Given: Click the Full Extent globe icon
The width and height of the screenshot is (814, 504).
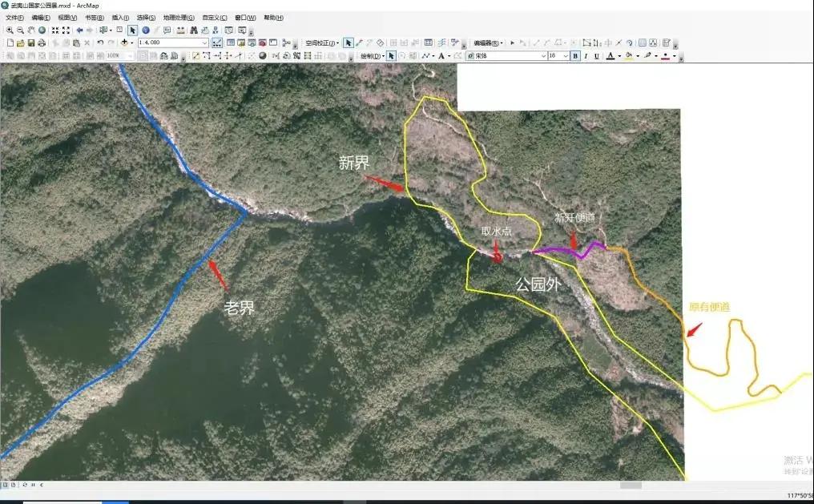Looking at the screenshot, I should click(x=40, y=29).
